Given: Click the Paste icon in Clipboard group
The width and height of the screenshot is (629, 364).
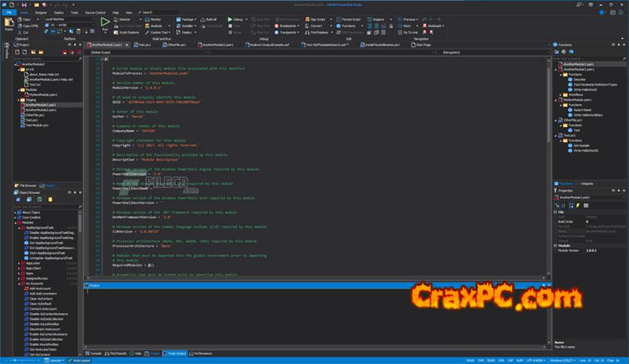Looking at the screenshot, I should [9, 23].
